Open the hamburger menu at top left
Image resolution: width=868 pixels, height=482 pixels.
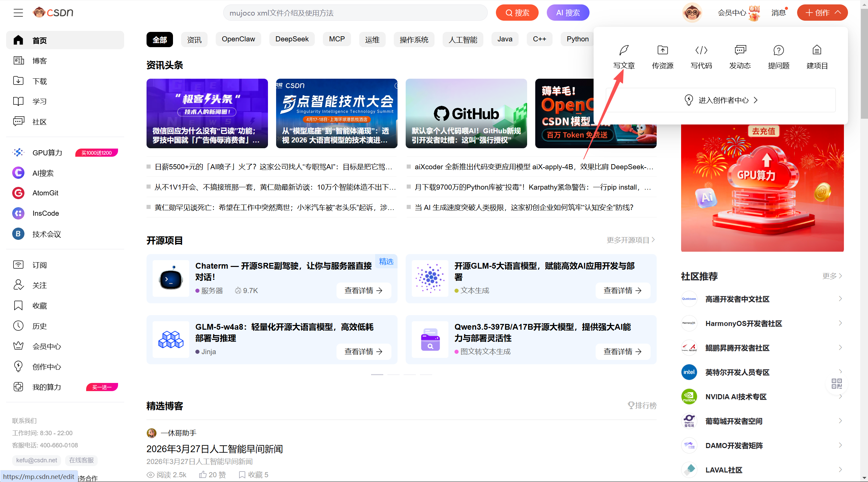[18, 13]
